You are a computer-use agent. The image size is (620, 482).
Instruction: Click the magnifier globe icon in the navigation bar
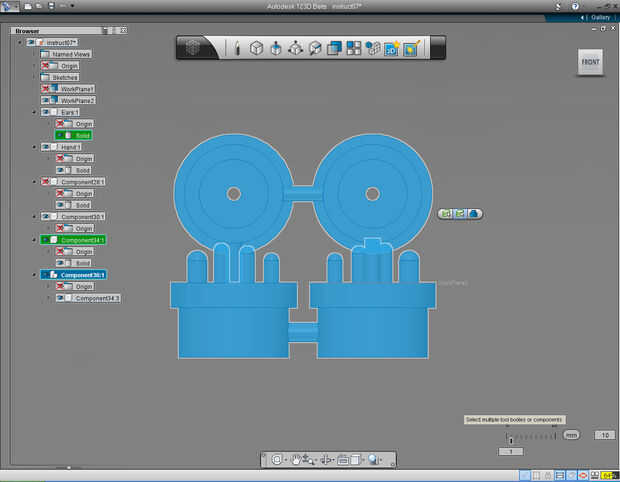point(373,459)
